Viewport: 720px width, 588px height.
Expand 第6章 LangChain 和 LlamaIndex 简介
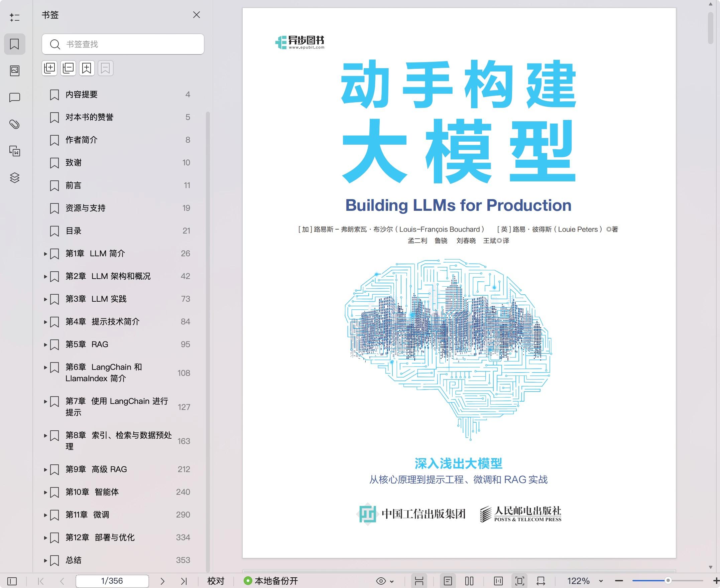click(x=45, y=367)
